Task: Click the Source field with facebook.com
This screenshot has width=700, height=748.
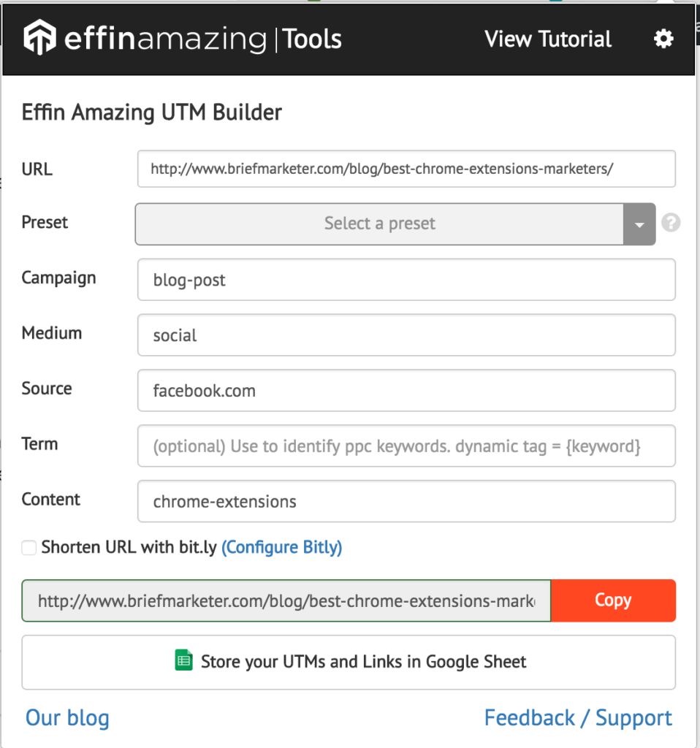Action: [x=406, y=390]
